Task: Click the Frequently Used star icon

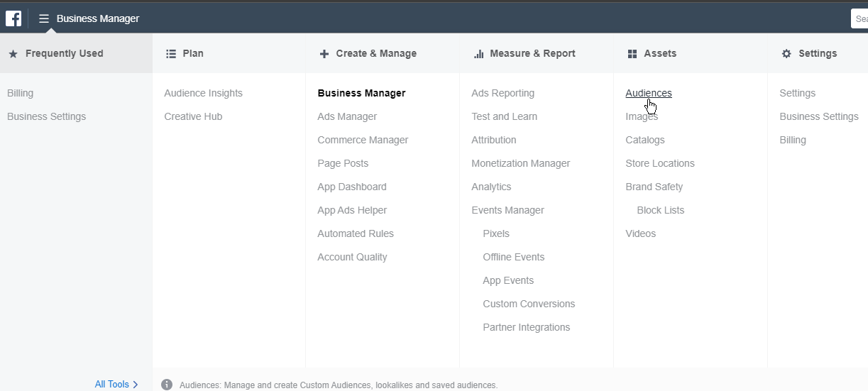Action: click(x=13, y=53)
